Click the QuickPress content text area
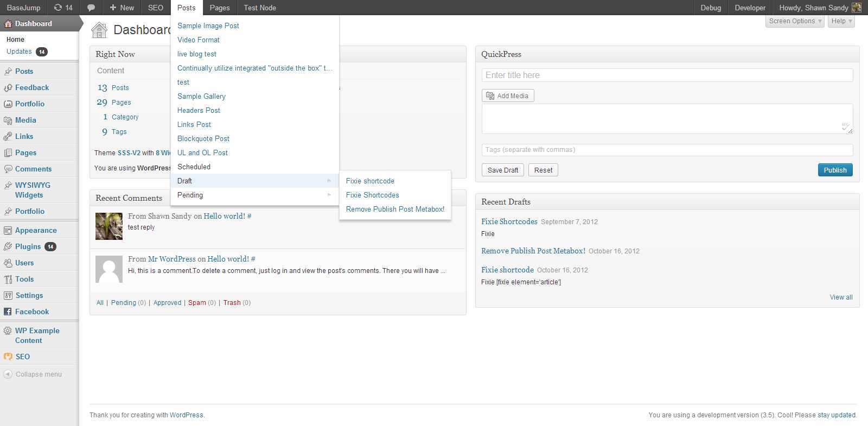Screen dimensions: 868x426 tap(667, 119)
